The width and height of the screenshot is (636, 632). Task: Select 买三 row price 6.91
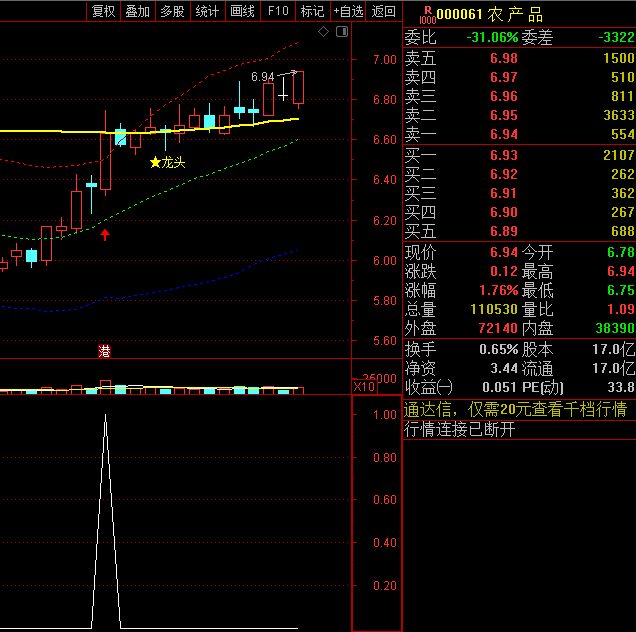click(x=504, y=193)
